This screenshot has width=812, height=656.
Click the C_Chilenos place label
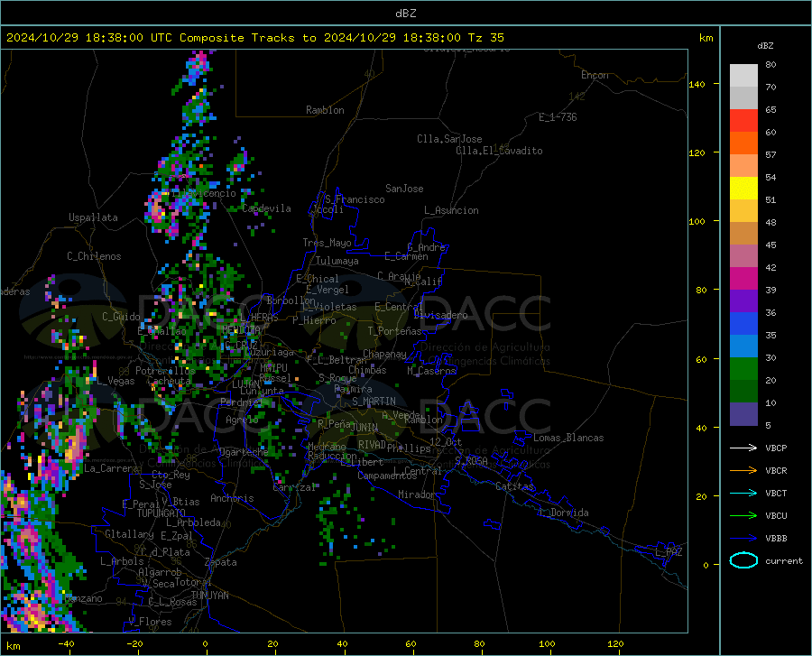(x=94, y=256)
